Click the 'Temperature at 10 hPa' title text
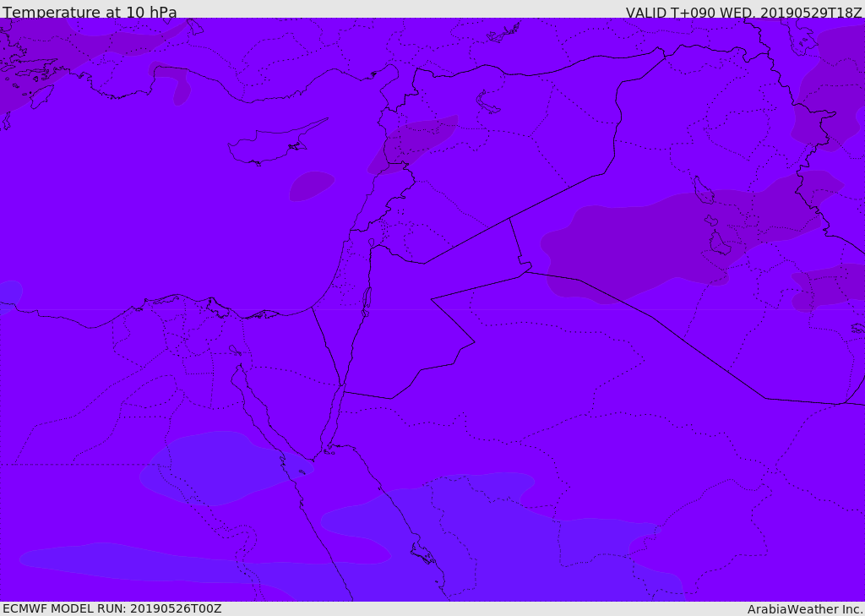The image size is (865, 616). pos(90,12)
